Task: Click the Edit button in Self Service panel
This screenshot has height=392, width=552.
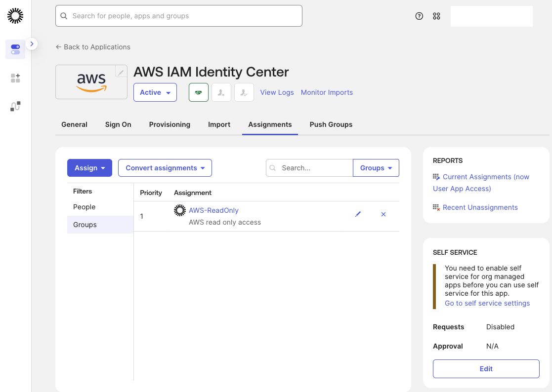Action: coord(486,369)
